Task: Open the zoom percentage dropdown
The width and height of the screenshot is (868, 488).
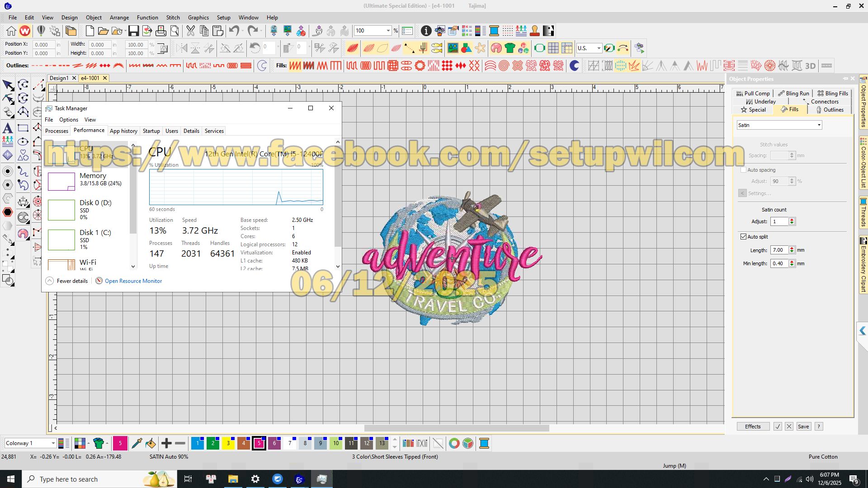Action: 388,31
